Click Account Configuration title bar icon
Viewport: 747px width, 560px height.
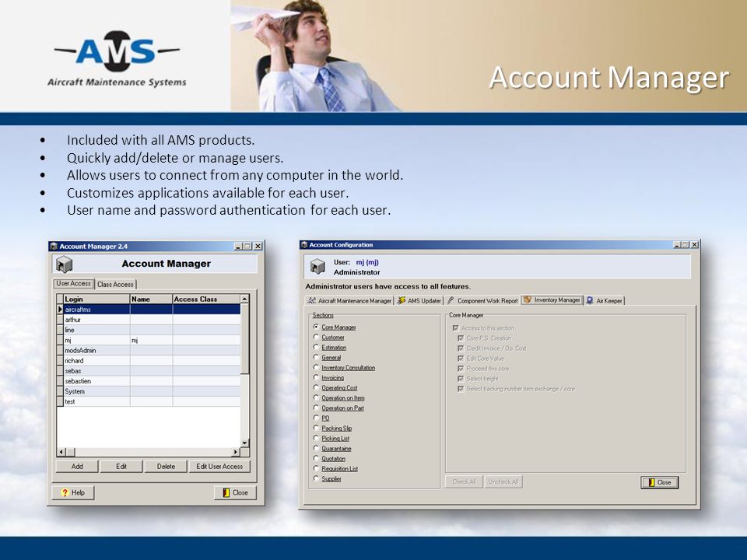[304, 245]
